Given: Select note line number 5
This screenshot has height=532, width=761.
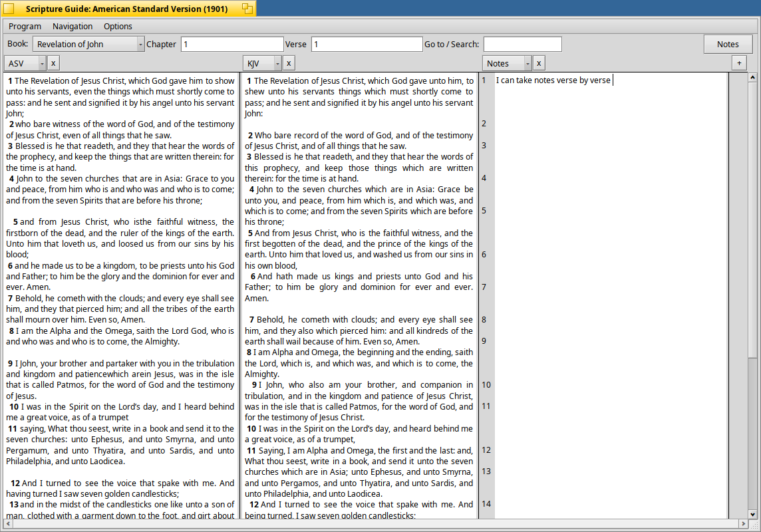Looking at the screenshot, I should tap(484, 210).
